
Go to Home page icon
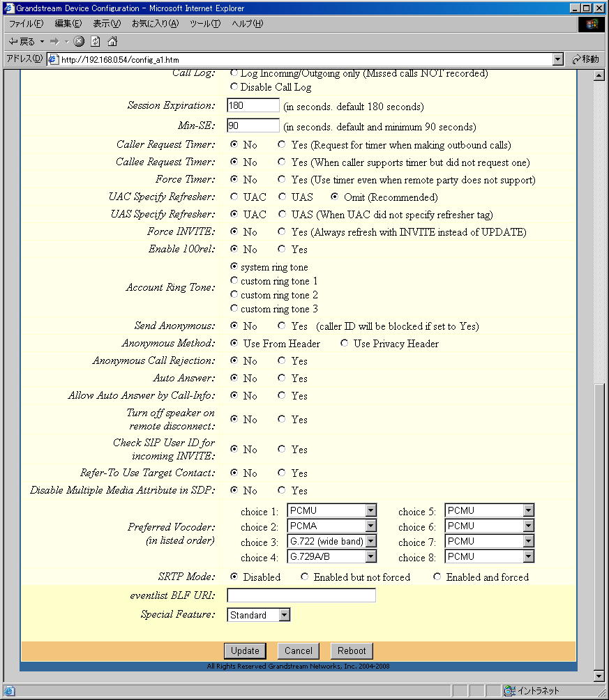(x=112, y=41)
